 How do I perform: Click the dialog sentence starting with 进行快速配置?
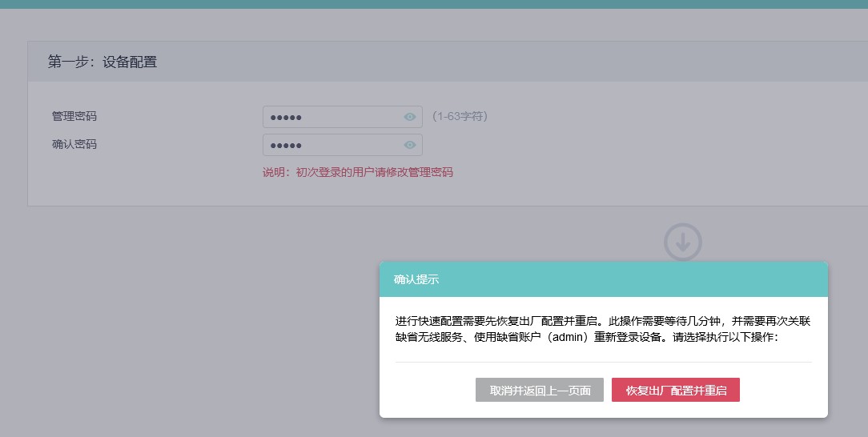[496, 321]
